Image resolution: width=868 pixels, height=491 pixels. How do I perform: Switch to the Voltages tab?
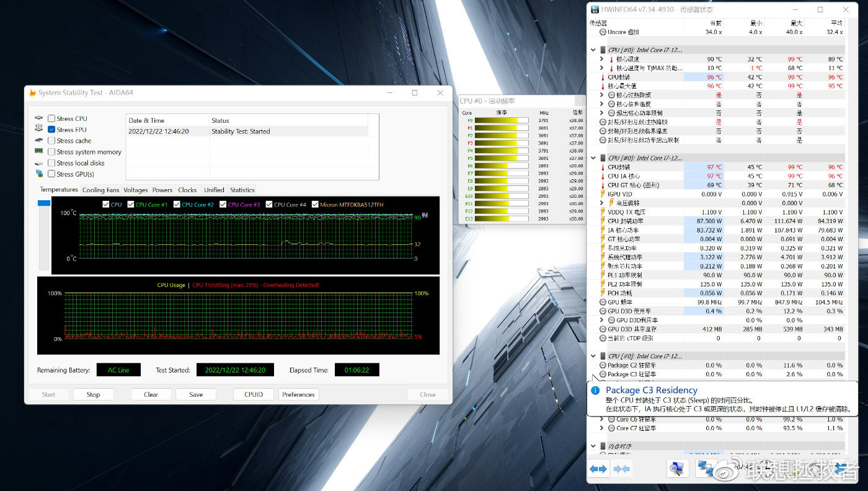point(136,190)
